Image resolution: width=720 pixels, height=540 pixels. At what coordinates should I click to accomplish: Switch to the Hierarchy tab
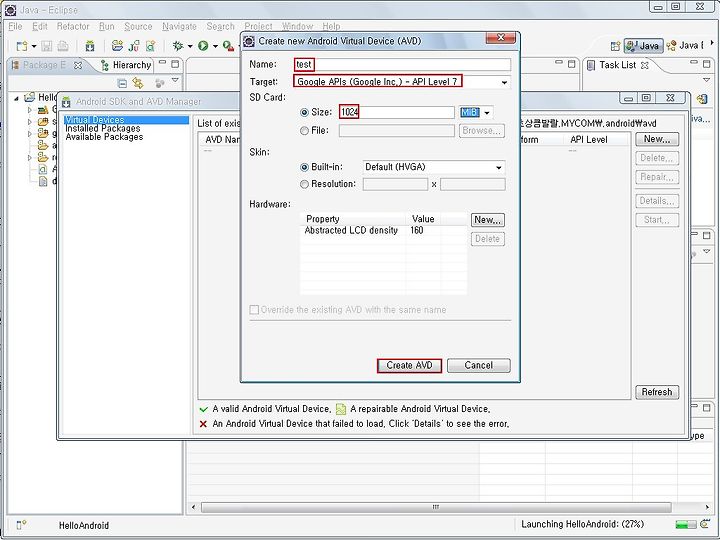126,65
